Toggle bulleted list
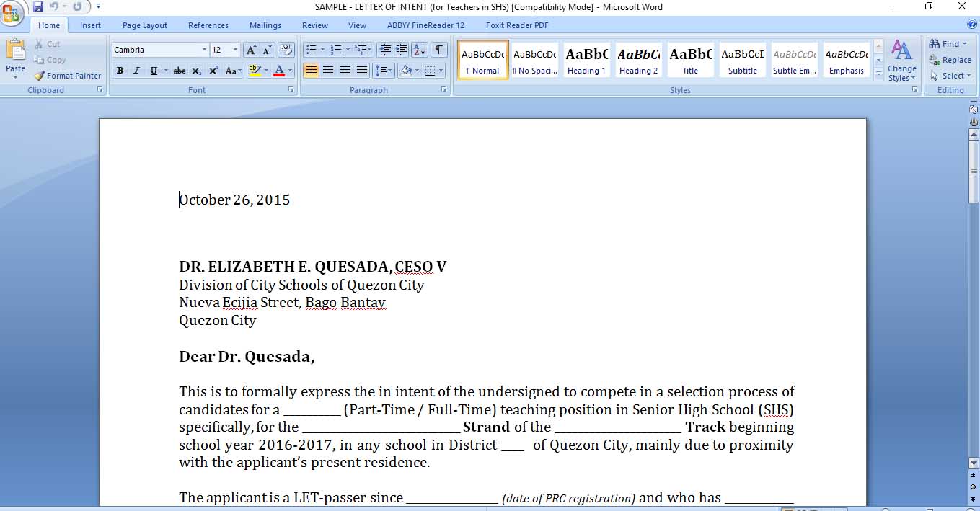This screenshot has width=980, height=511. (311, 50)
